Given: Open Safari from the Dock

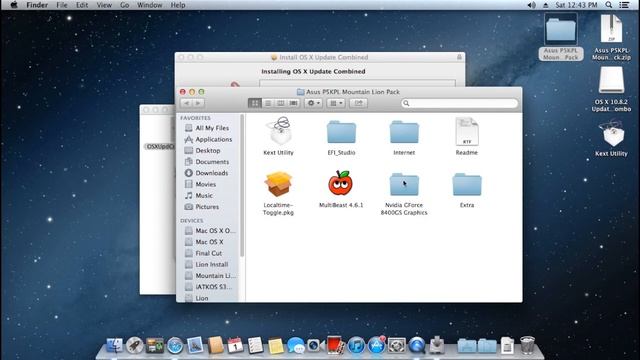Looking at the screenshot, I should tap(175, 345).
